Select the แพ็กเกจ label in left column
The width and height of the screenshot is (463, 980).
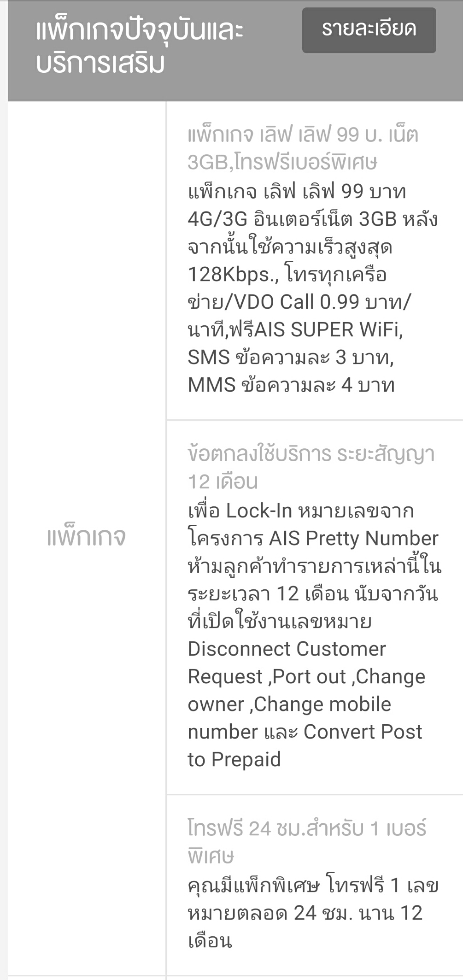(86, 537)
